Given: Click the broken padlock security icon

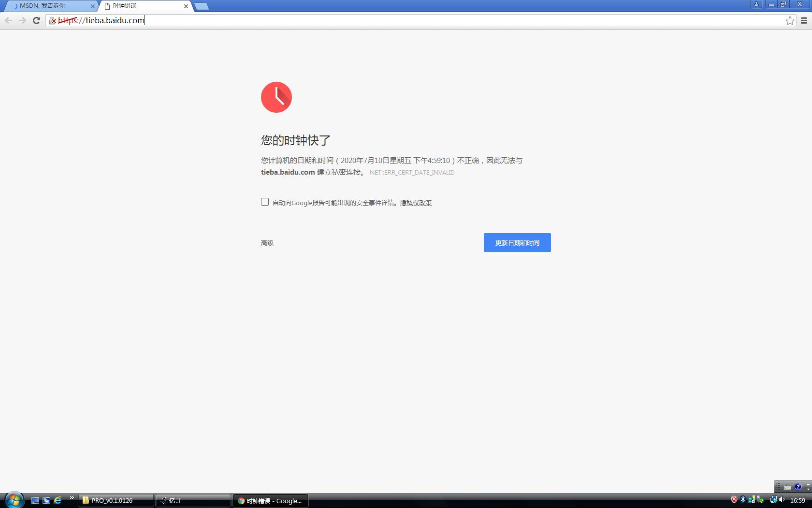Looking at the screenshot, I should pyautogui.click(x=53, y=21).
